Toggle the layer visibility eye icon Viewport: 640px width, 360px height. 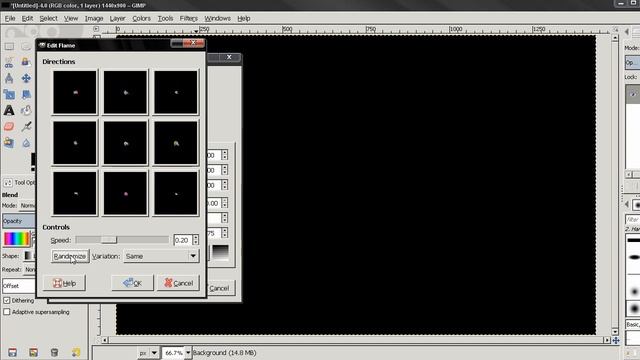click(x=633, y=94)
